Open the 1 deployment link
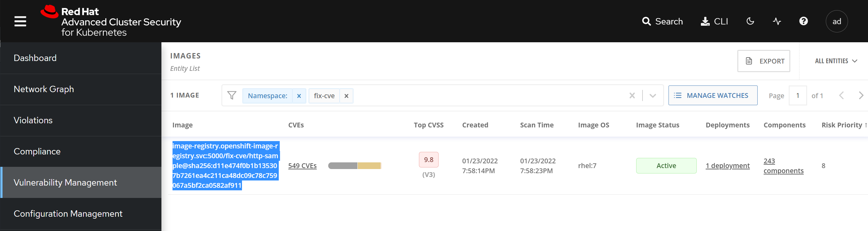Image resolution: width=868 pixels, height=231 pixels. (x=728, y=166)
